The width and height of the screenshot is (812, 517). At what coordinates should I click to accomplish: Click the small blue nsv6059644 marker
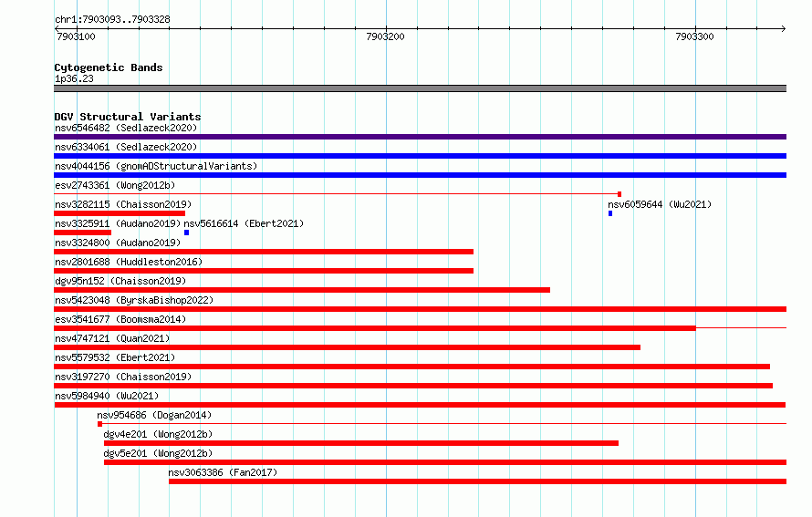tap(610, 213)
